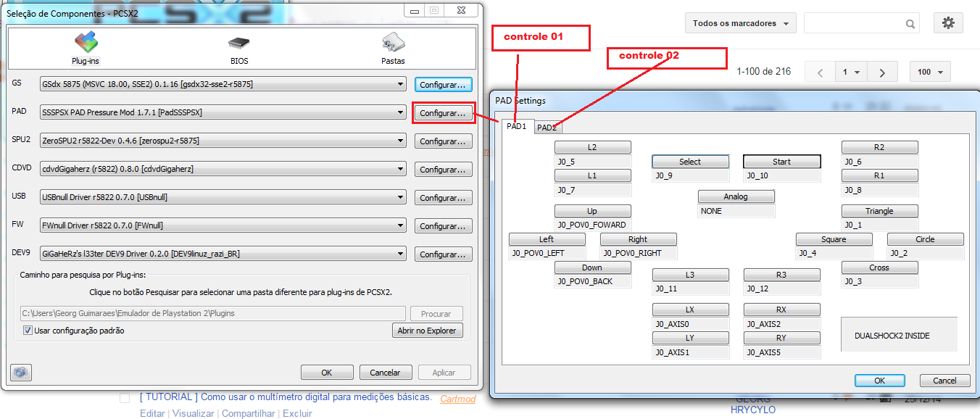Click the LY axis mapping button
Image resolution: width=980 pixels, height=419 pixels.
coord(690,338)
